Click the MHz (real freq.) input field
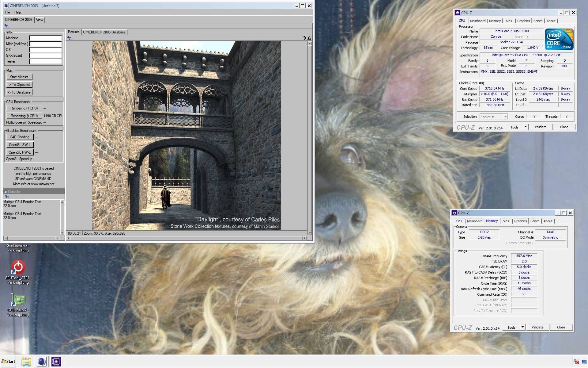588x368 pixels. pos(46,44)
